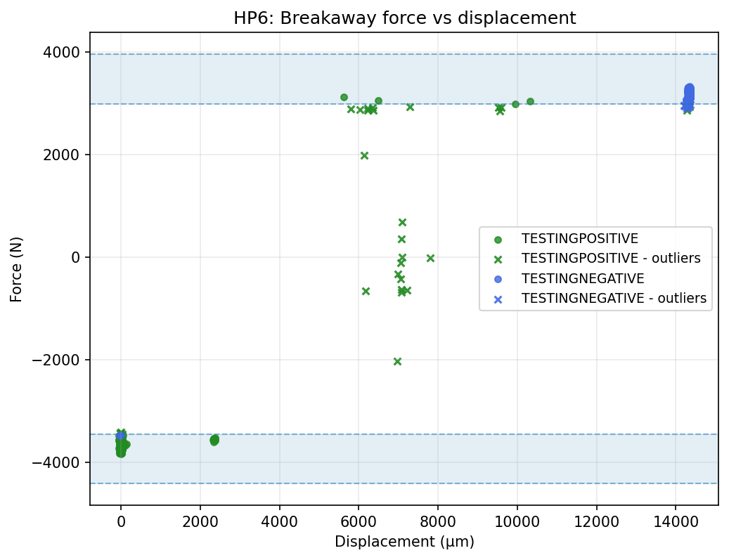Screen dimensions: 729x560
Task: Toggle the TESTINGNEGATIVE legend label
Action: (582, 279)
